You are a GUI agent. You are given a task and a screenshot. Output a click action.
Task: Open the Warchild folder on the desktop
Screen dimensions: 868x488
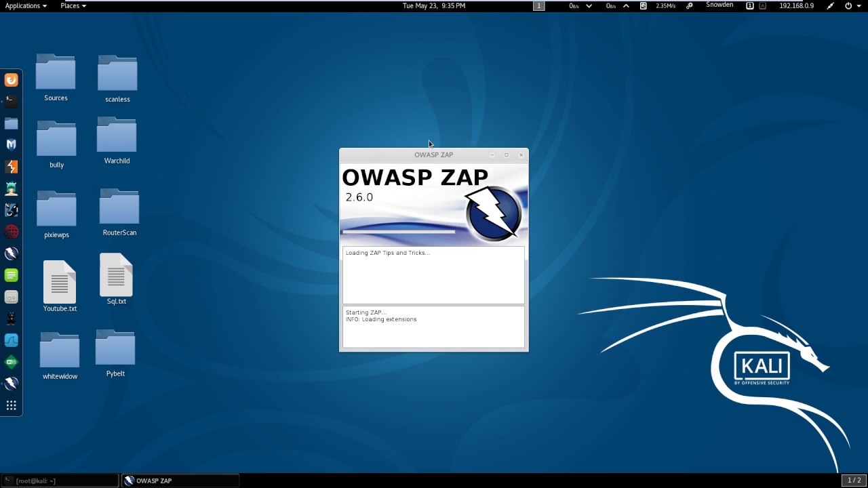(117, 141)
